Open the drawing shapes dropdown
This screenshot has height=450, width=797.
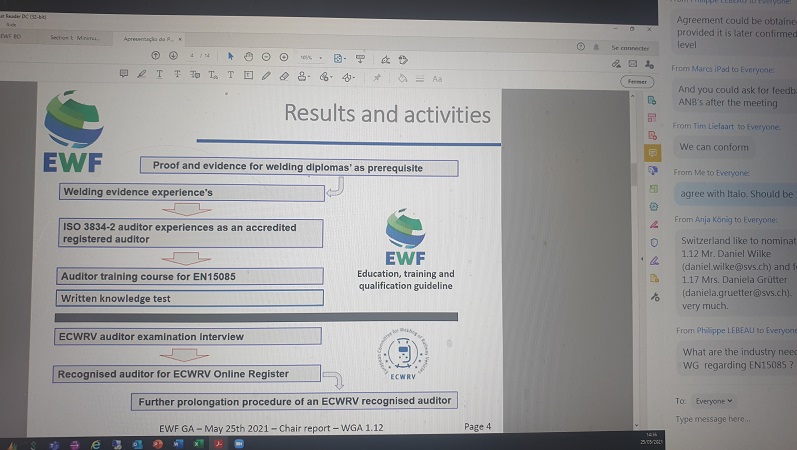click(349, 78)
